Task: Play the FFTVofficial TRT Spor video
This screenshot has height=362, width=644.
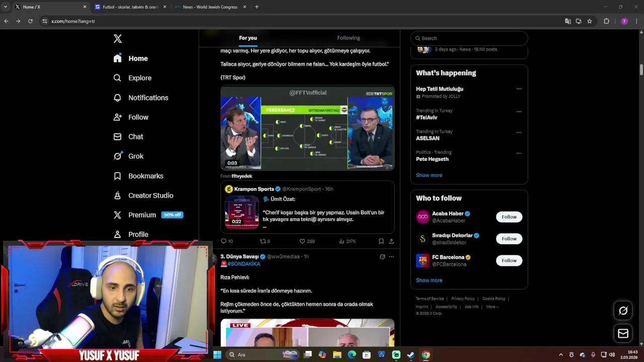Action: pyautogui.click(x=307, y=128)
